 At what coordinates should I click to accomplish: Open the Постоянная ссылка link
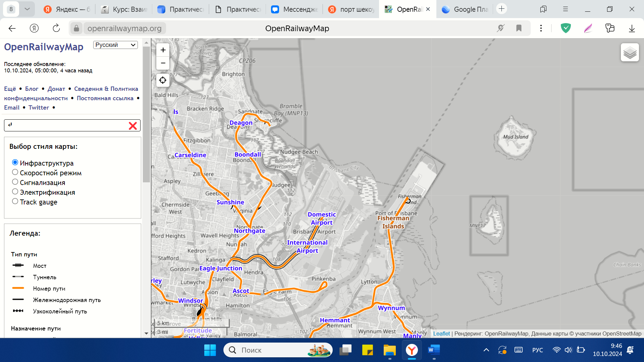[105, 98]
